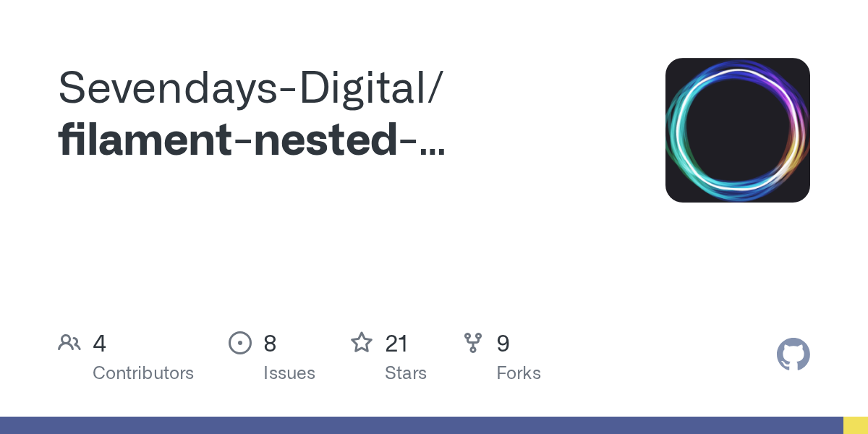Viewport: 868px width, 434px height.
Task: Open the GitHub Octocat logo
Action: point(793,354)
